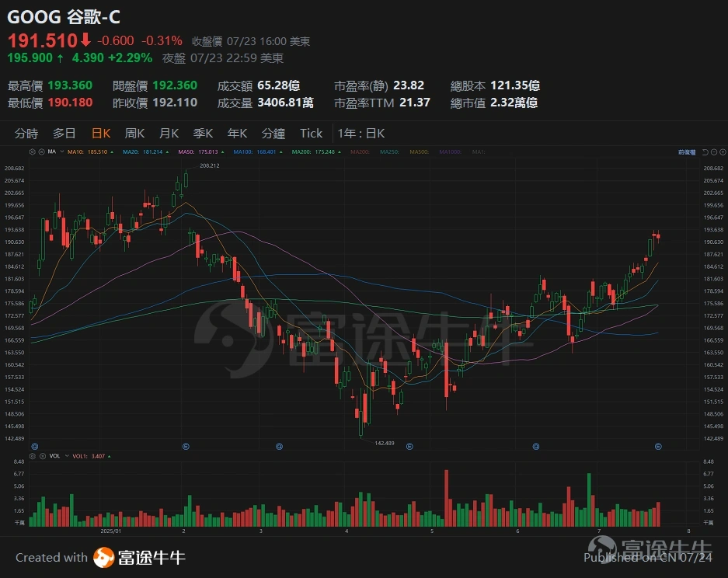Click the 208.212 high price label on chart
This screenshot has height=578, width=728.
coord(210,165)
